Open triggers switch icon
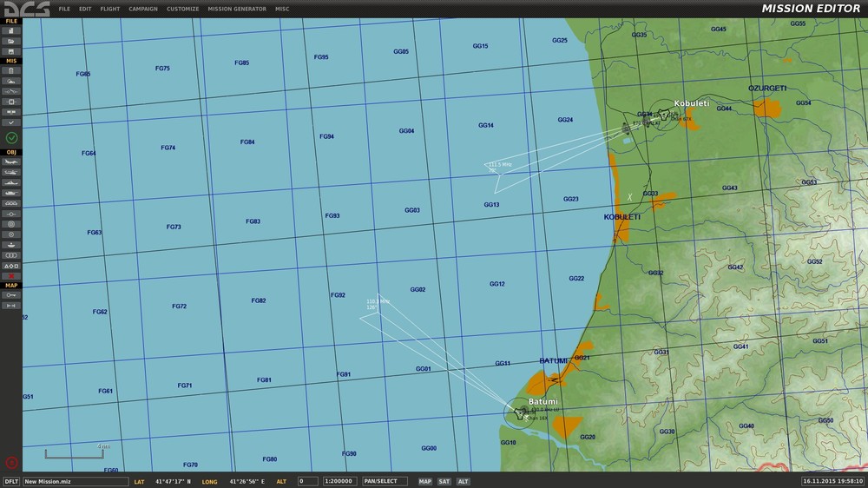Screen dimensions: 868x488 [x=11, y=91]
